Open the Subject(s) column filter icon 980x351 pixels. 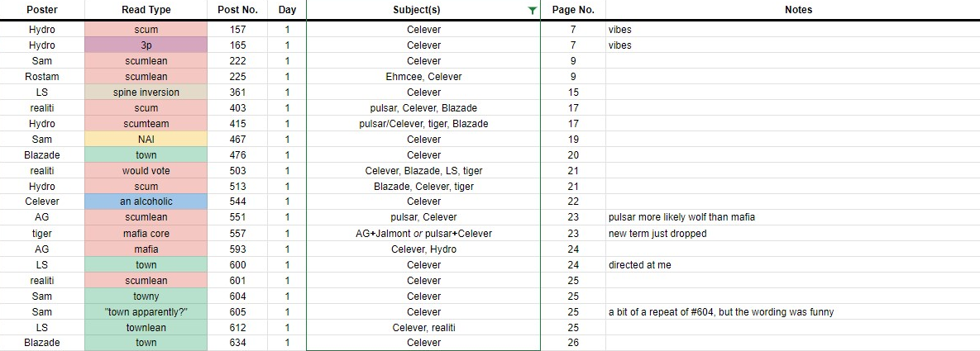pos(532,10)
